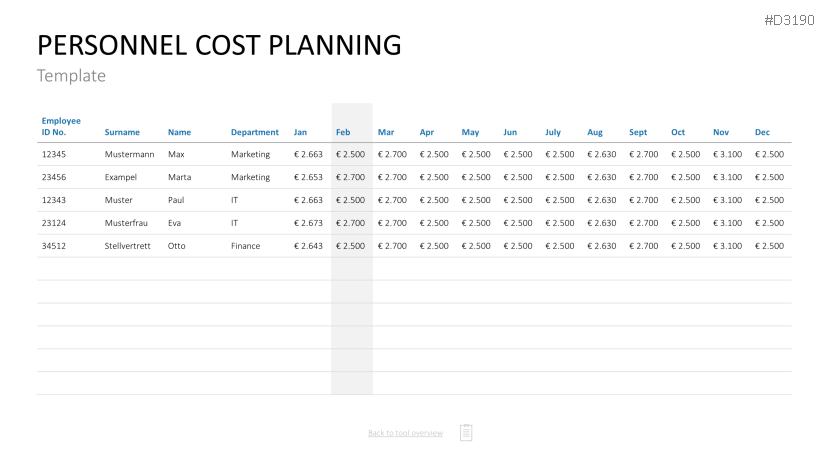Viewport: 829px width, 466px height.
Task: Select the Template subtitle text
Action: coord(71,76)
